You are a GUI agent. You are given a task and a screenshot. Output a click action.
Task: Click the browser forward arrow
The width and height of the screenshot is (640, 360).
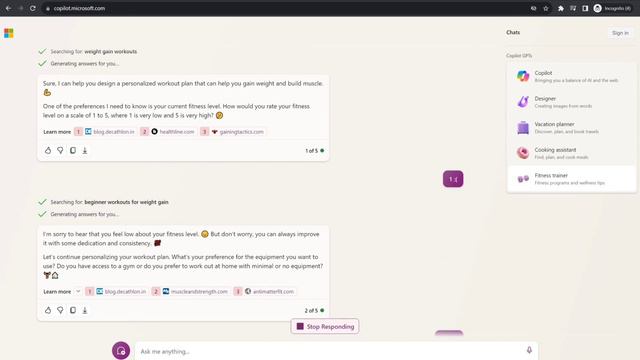click(21, 8)
